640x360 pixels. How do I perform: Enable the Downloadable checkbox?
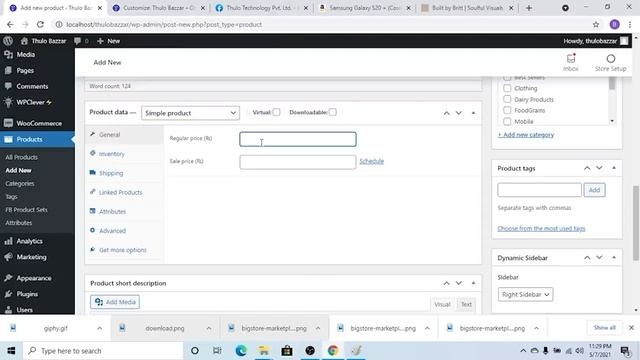point(333,112)
